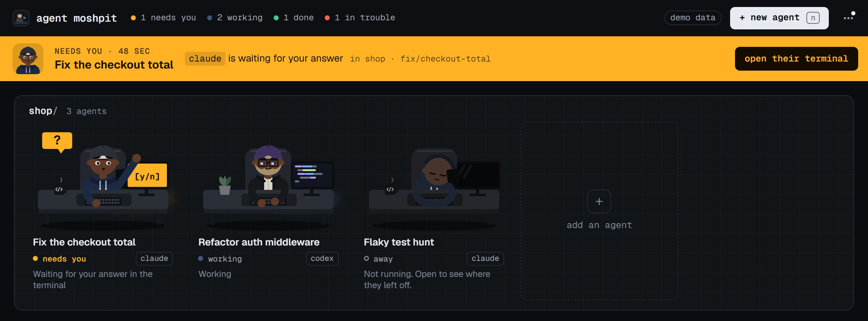This screenshot has width=868, height=321.
Task: Click Waiting for your answer in the terminal text
Action: tap(93, 279)
